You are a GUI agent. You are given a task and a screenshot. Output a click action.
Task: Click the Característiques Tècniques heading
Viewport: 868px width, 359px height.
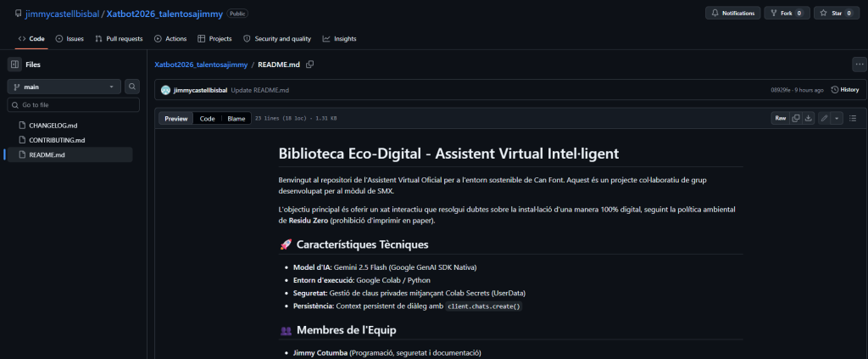[354, 244]
